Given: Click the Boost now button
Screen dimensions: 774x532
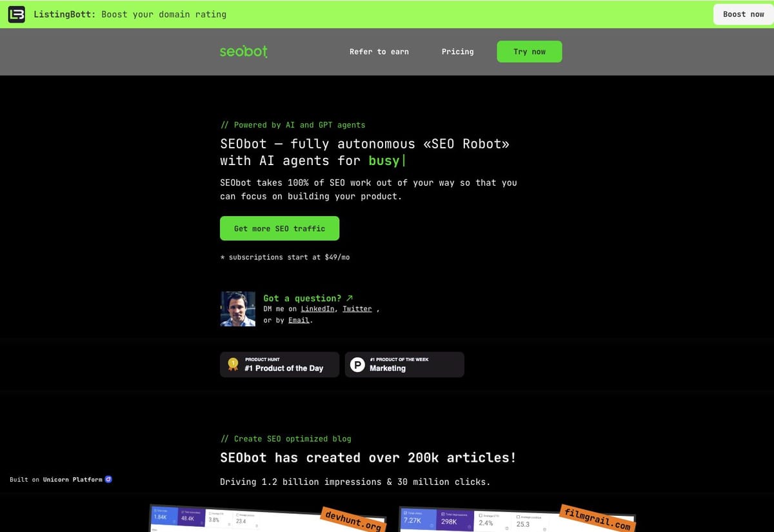Looking at the screenshot, I should click(743, 14).
